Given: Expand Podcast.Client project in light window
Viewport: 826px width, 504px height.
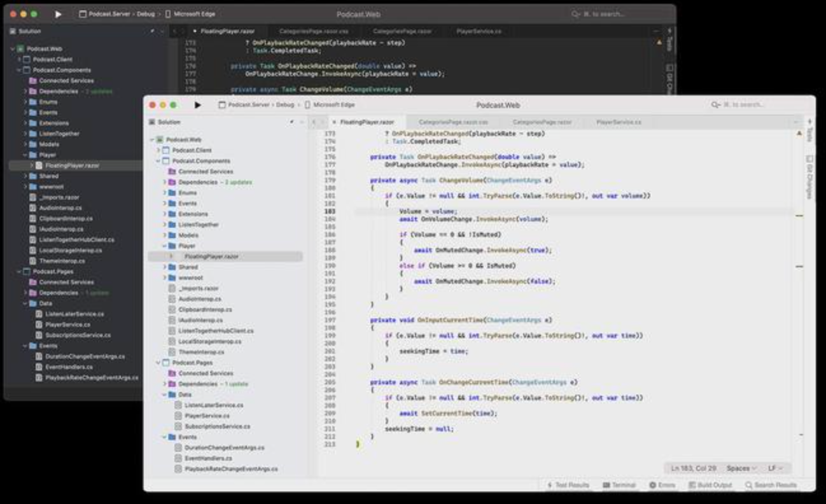Looking at the screenshot, I should point(158,150).
